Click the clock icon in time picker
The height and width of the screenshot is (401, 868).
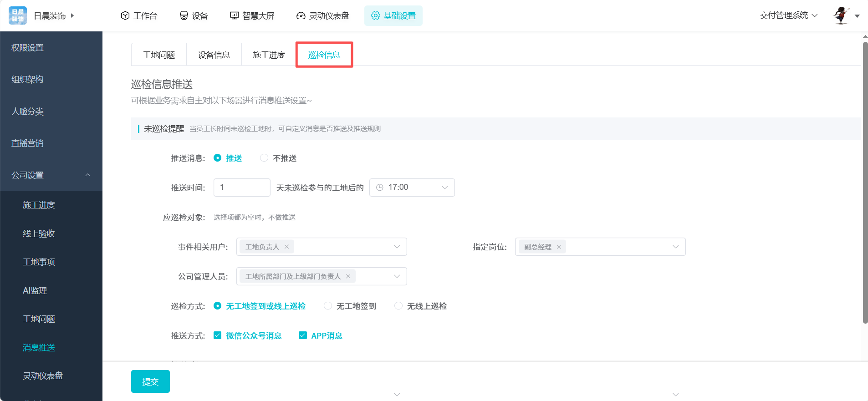click(380, 188)
